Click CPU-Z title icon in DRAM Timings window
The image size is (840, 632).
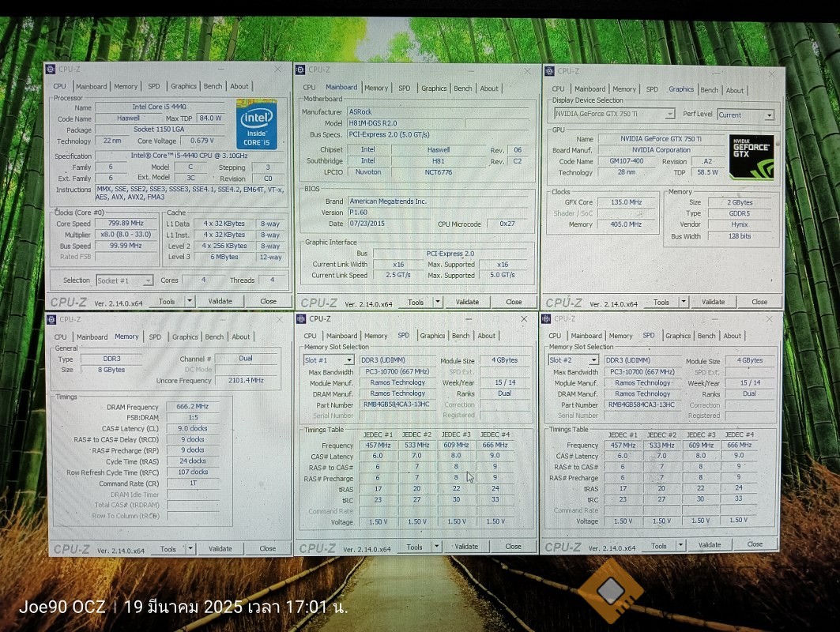click(51, 319)
